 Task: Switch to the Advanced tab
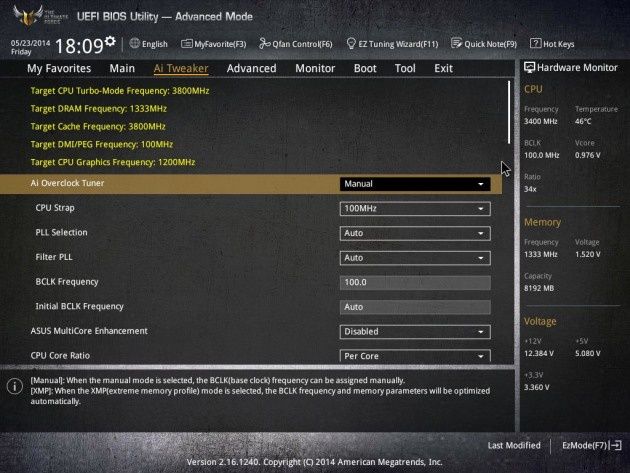click(x=252, y=68)
